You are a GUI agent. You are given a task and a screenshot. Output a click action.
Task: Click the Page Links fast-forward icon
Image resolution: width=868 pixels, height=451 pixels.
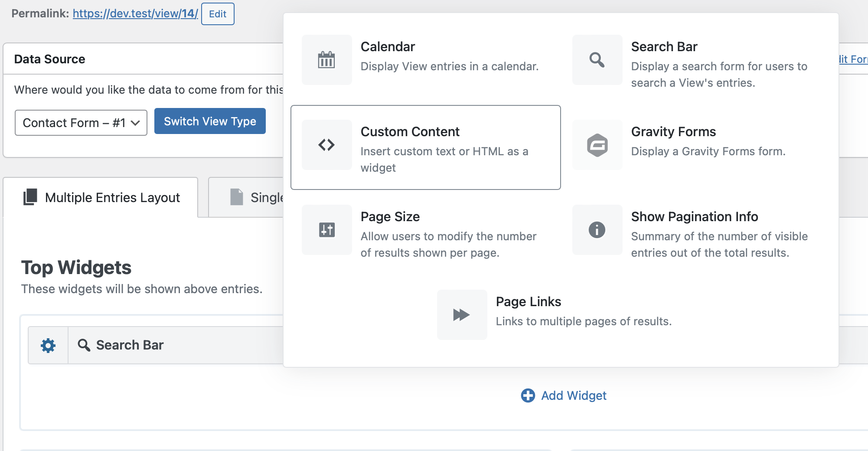(462, 315)
